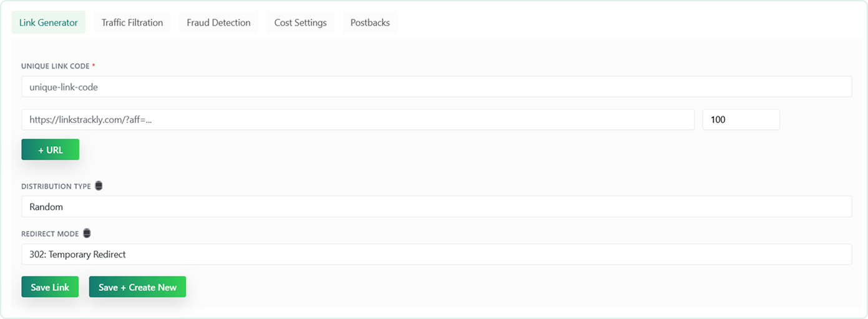Screen dimensions: 868x319
Task: Click the UNIQUE LINK CODE label
Action: tap(56, 66)
